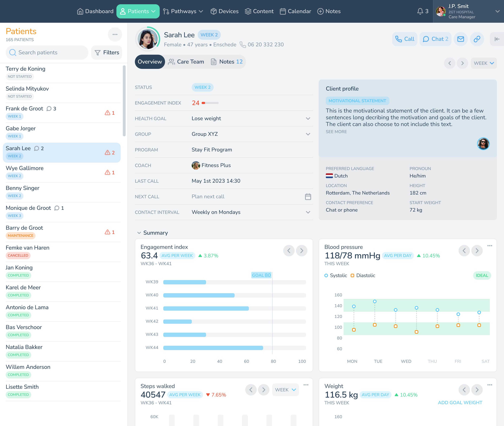This screenshot has width=504, height=426.
Task: Collapse the Summary section
Action: tap(139, 233)
